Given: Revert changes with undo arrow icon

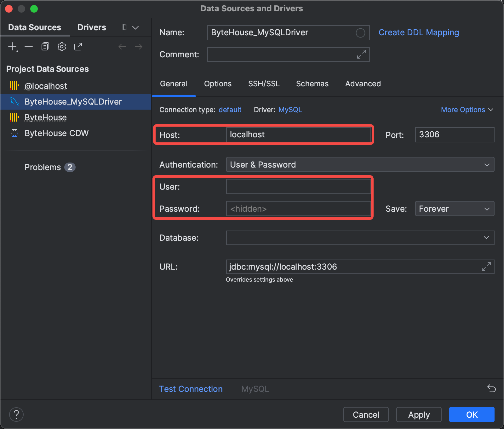Looking at the screenshot, I should (x=491, y=388).
